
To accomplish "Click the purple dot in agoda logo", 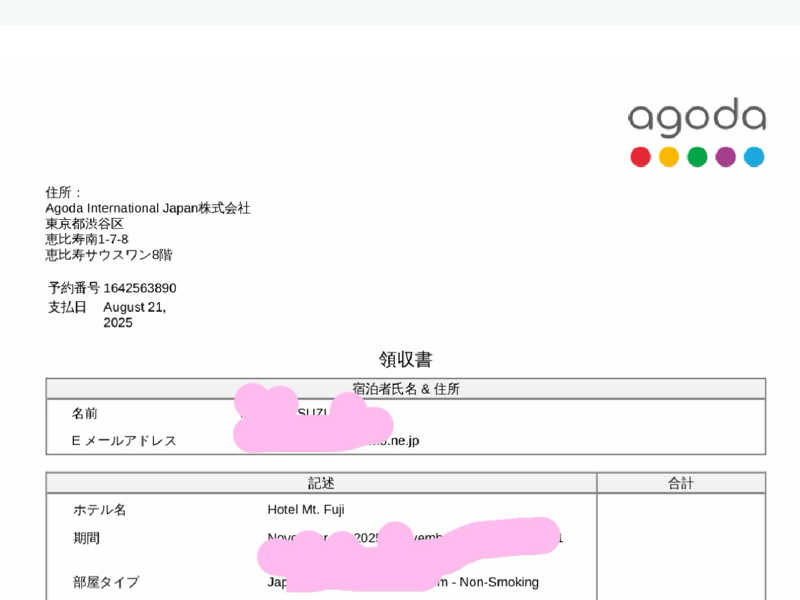I will point(726,157).
